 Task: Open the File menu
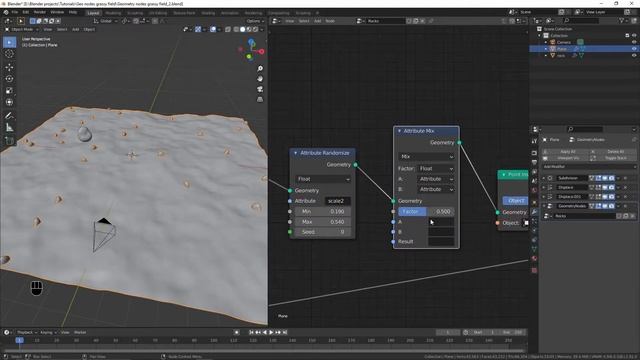pos(15,12)
